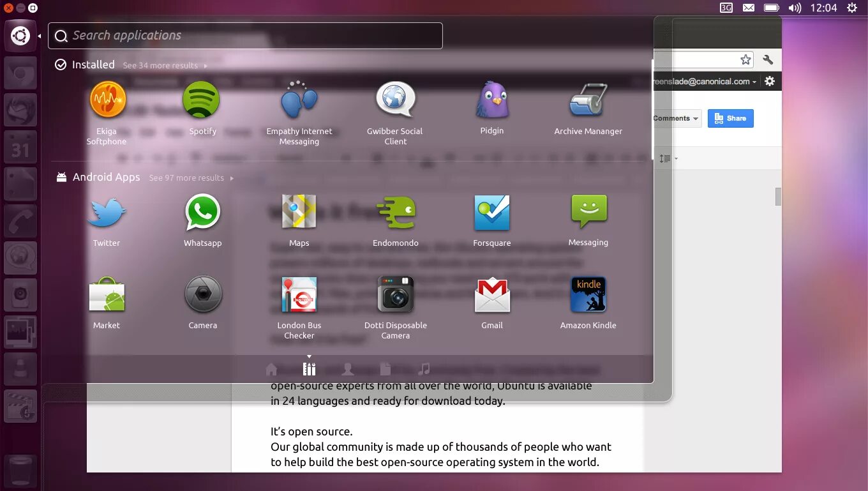The image size is (868, 491).
Task: Switch to the People lens in Dash
Action: click(348, 369)
